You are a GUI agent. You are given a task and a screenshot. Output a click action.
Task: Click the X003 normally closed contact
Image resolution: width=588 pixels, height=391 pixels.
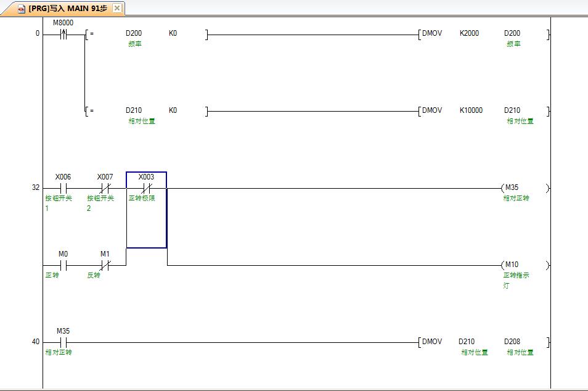(146, 188)
